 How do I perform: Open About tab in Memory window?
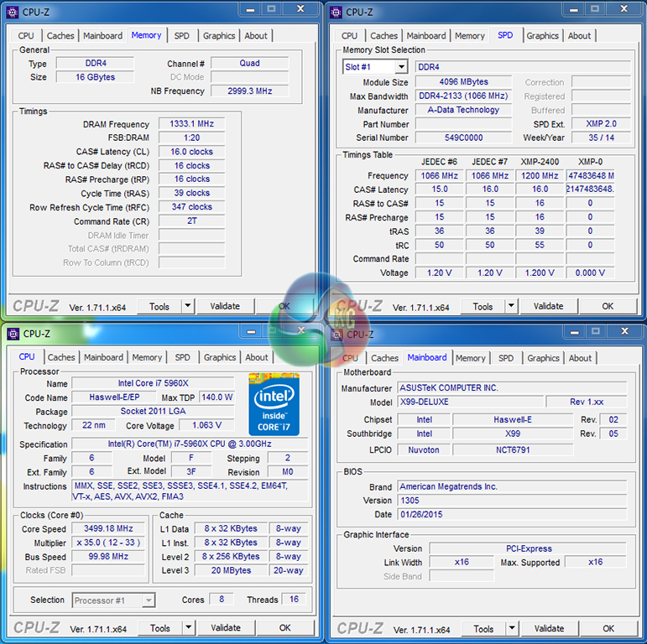click(x=256, y=36)
